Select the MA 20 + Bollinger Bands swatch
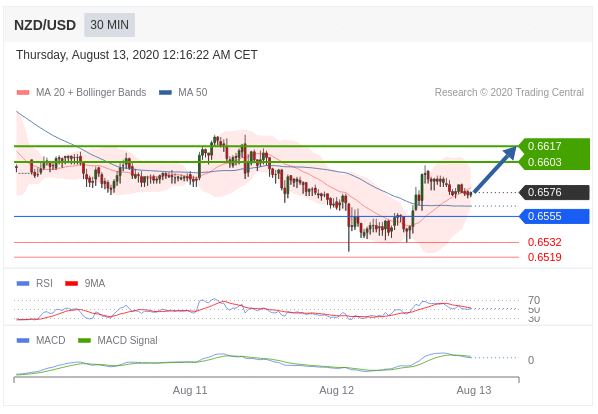 [23, 93]
